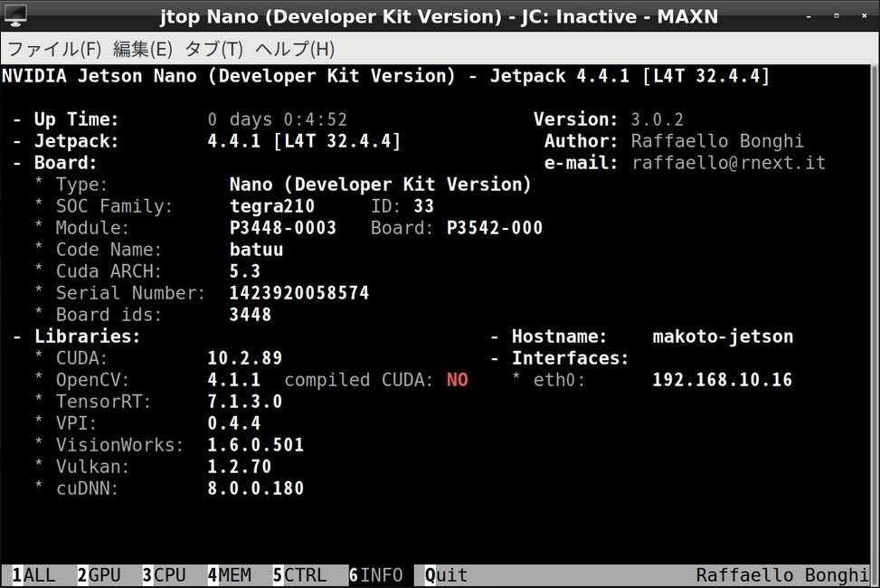Click the Jetpack value 4.4.1 [L4T 32.4.4]
Viewport: 880px width, 588px height.
[x=304, y=141]
